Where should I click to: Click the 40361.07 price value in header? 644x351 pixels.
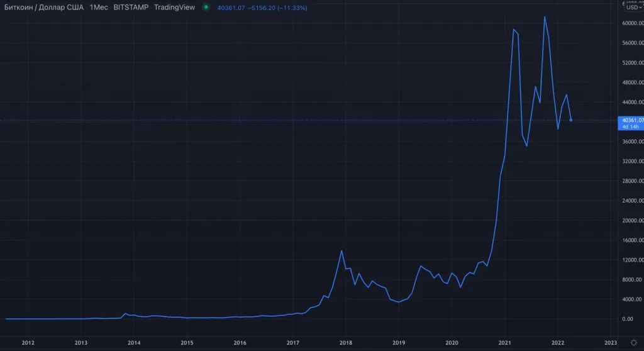coord(231,8)
